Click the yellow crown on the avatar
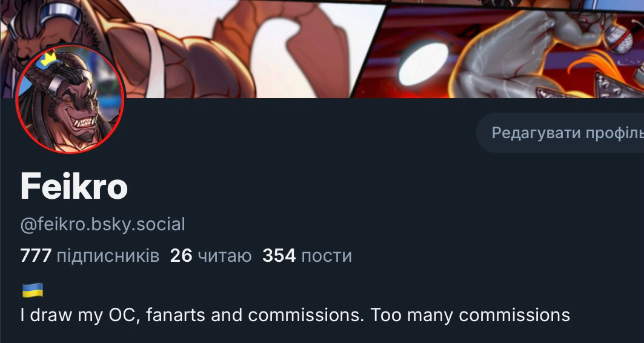644x343 pixels. [48, 56]
